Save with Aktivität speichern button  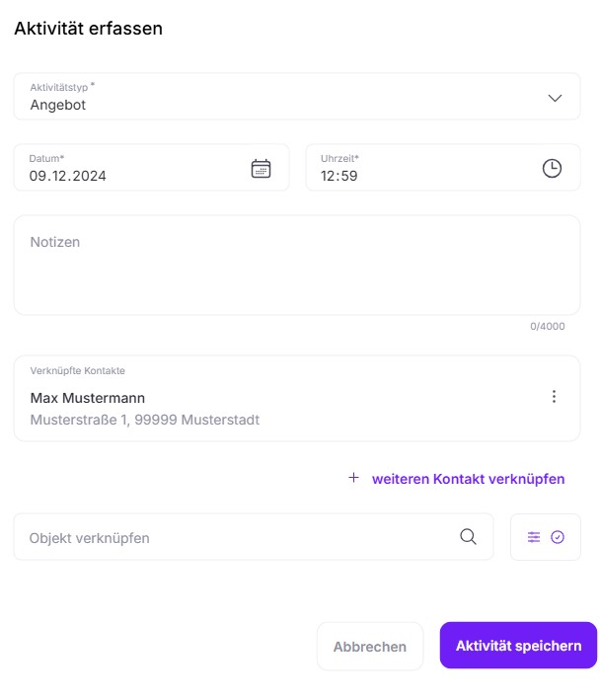coord(518,646)
